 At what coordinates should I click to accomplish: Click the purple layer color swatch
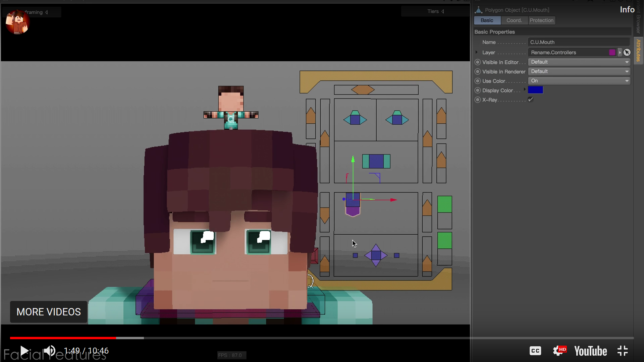[x=612, y=52]
